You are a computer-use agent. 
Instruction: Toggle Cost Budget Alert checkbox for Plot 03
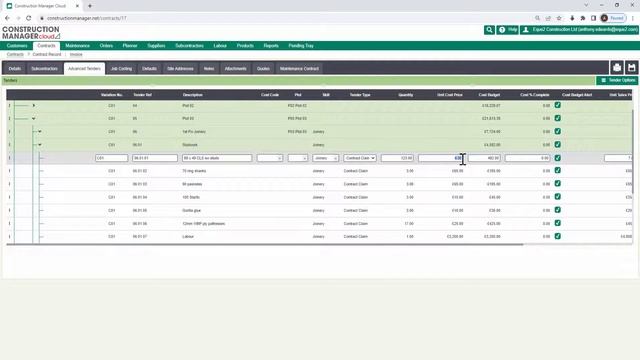[558, 118]
